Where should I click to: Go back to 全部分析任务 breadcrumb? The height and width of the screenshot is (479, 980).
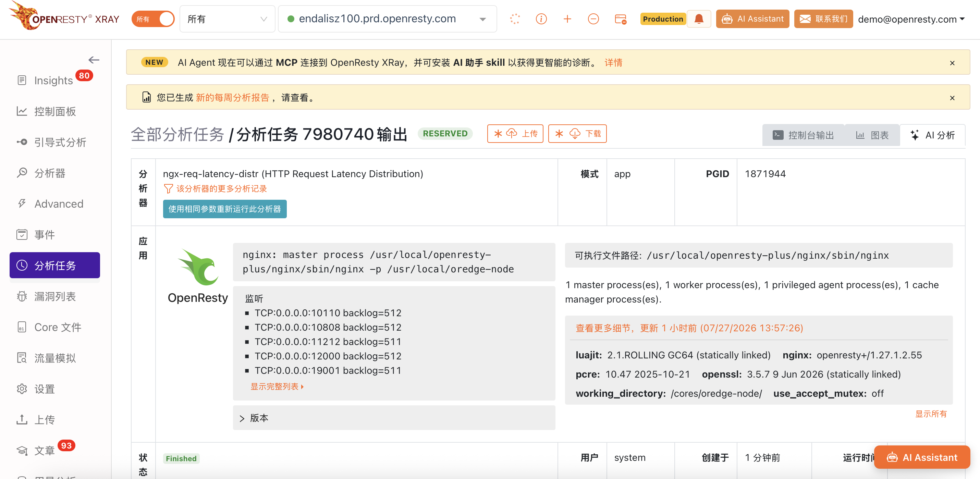point(177,134)
